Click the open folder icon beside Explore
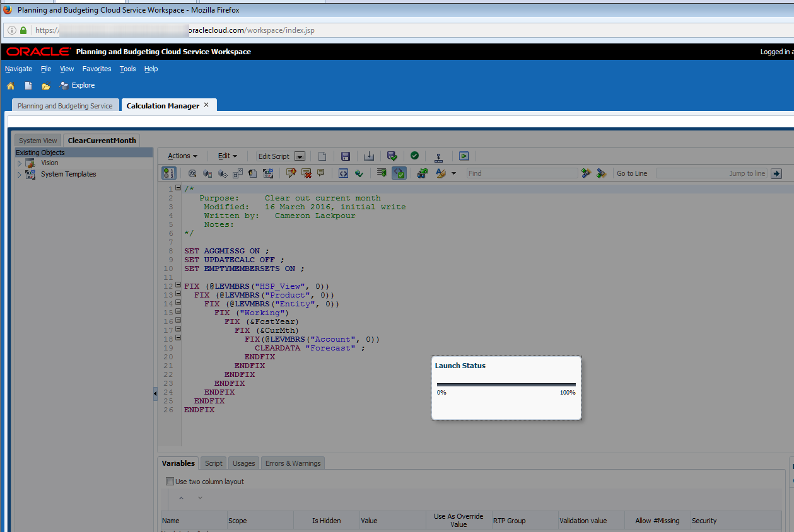 [45, 86]
